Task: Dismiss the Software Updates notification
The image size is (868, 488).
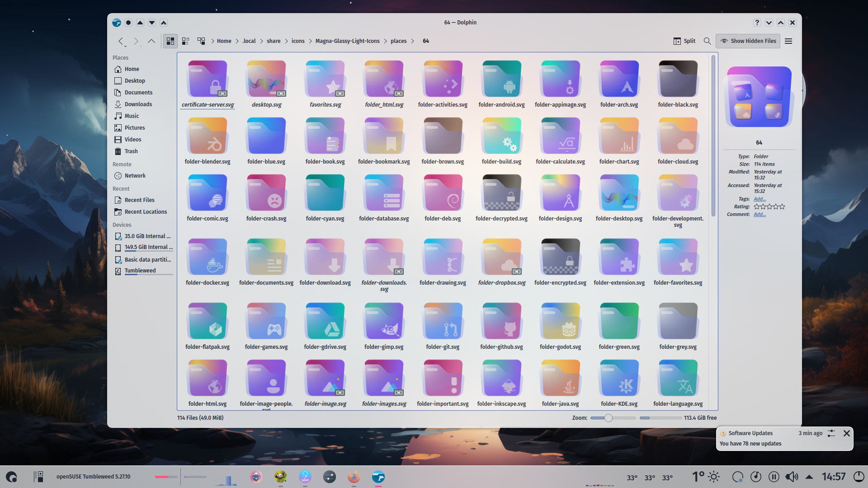Action: tap(847, 433)
